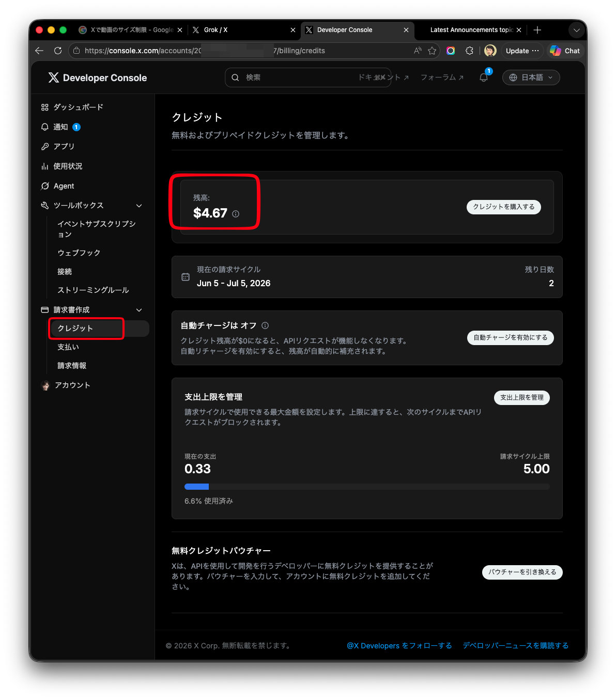
Task: Open the 日本語 language dropdown
Action: (x=531, y=77)
